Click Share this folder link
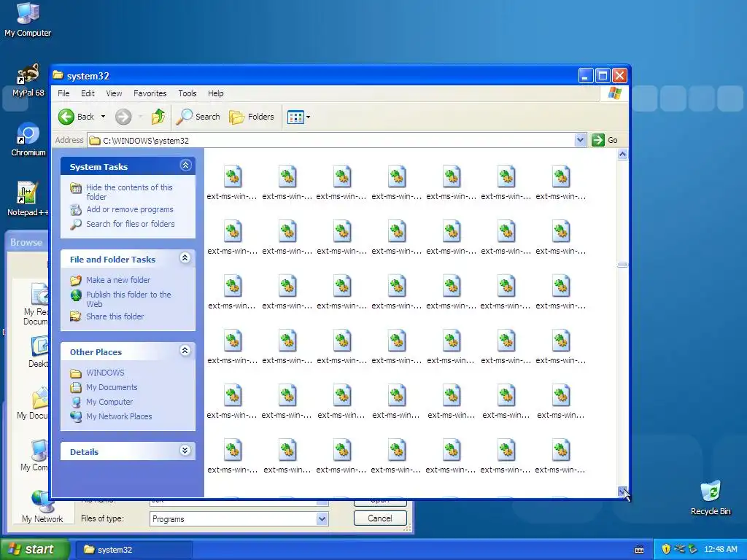Image resolution: width=747 pixels, height=560 pixels. click(115, 316)
